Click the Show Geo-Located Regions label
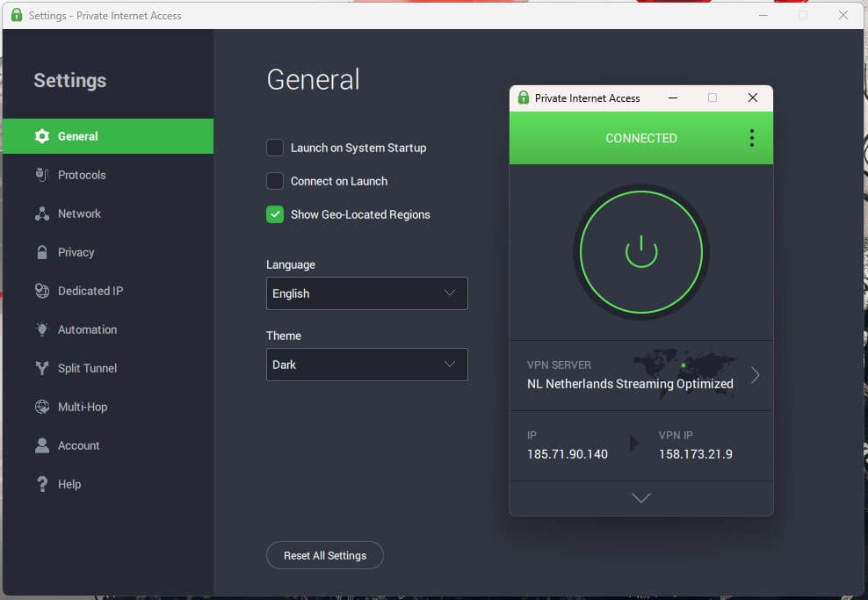868x600 pixels. pos(360,214)
